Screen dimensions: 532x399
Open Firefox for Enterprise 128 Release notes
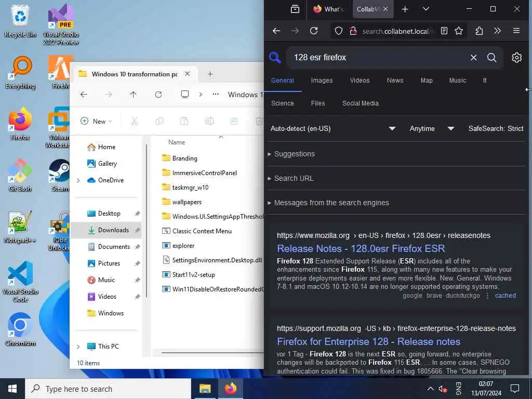368,342
